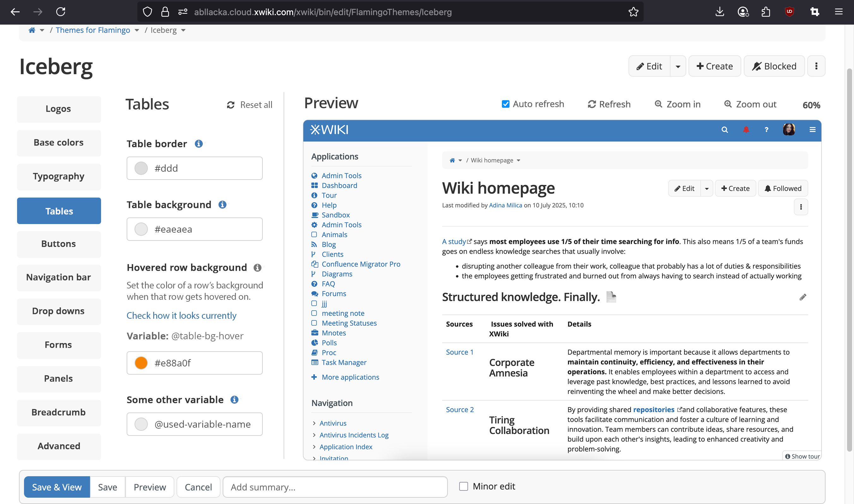Click the Create button beside Edit

[715, 66]
